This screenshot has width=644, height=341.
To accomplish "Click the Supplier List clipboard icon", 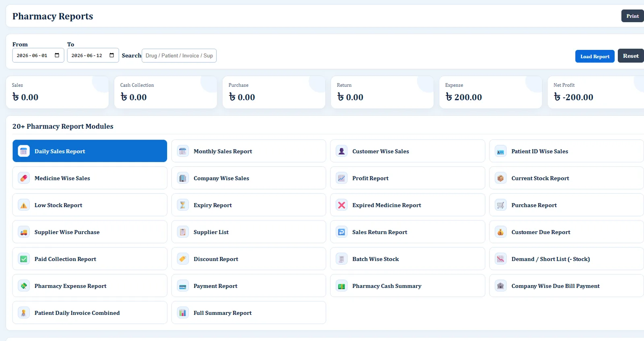I will 183,232.
